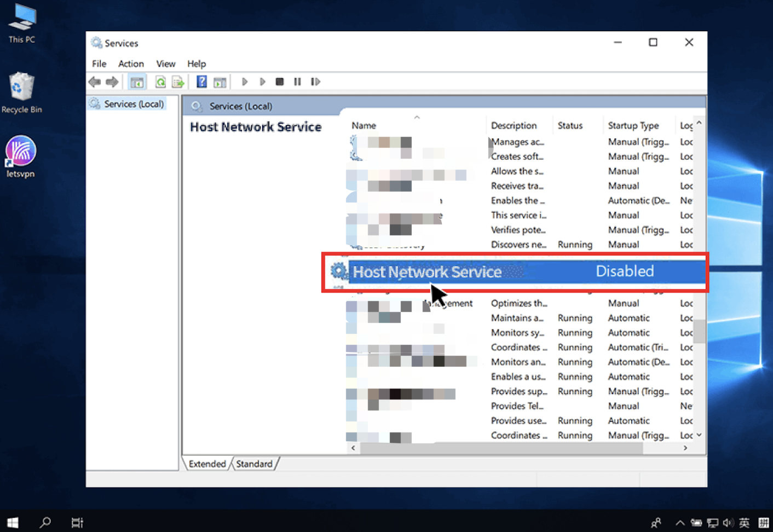773x532 pixels.
Task: Select Recycle Bin desktop icon
Action: (x=22, y=93)
